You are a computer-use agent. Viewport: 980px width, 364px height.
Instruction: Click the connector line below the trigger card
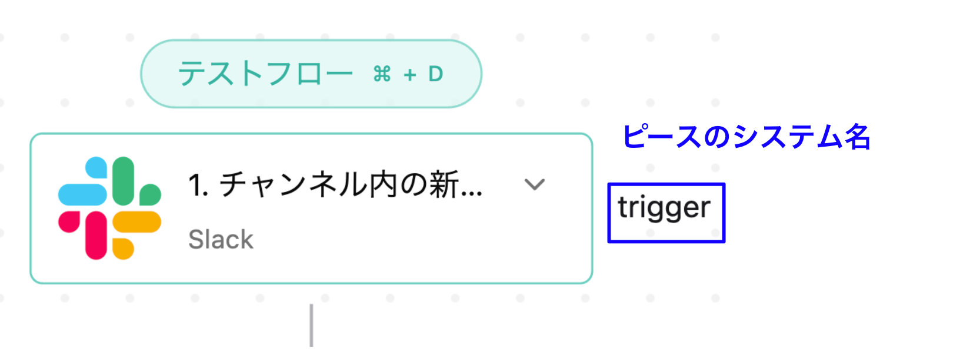coord(311,324)
